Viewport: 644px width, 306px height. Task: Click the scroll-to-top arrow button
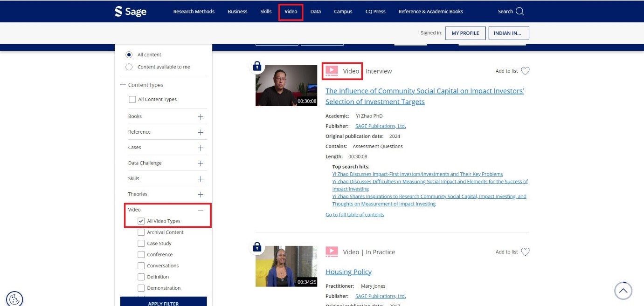623,291
